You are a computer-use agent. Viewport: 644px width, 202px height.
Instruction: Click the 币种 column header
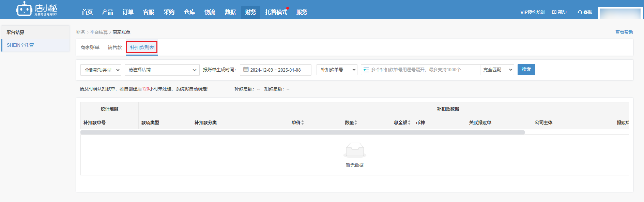point(420,122)
